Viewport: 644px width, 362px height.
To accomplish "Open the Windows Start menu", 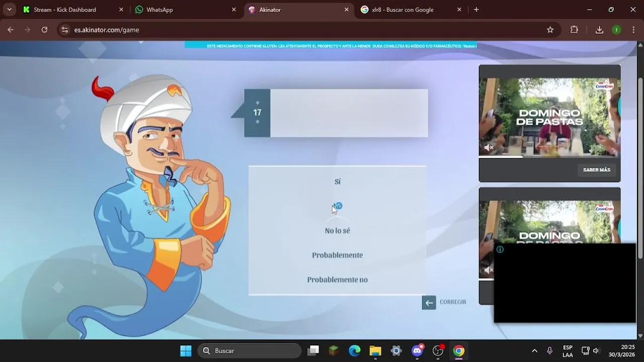I will tap(186, 350).
